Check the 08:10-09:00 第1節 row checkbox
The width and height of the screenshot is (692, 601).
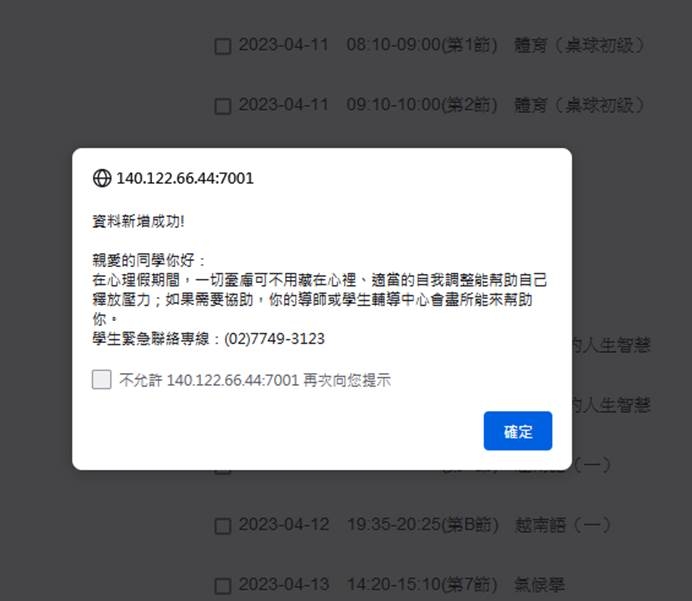[222, 46]
